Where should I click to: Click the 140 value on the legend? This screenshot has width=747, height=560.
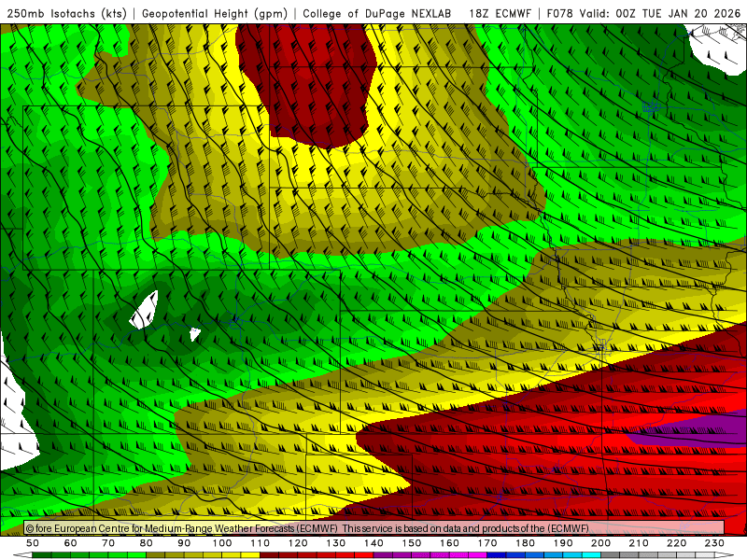click(373, 543)
